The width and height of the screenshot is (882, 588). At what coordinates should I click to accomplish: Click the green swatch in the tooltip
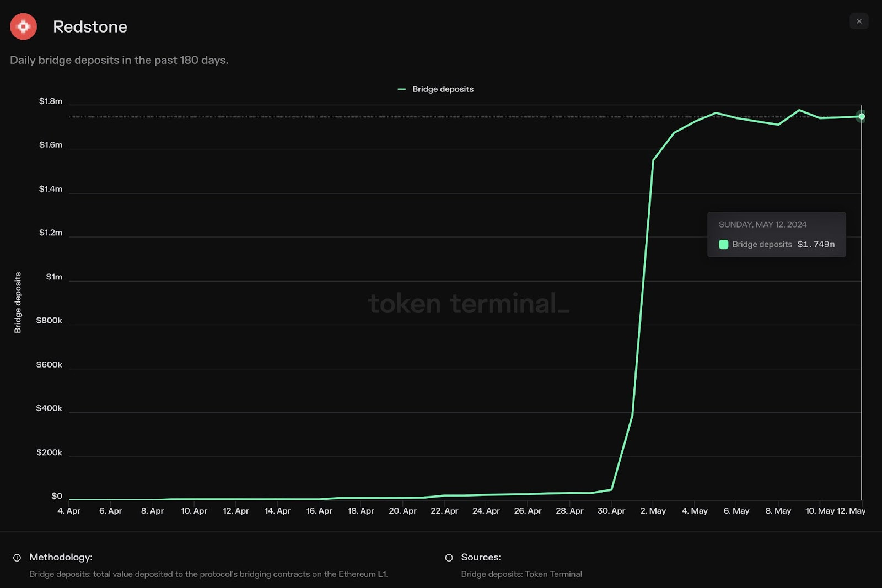pos(724,244)
